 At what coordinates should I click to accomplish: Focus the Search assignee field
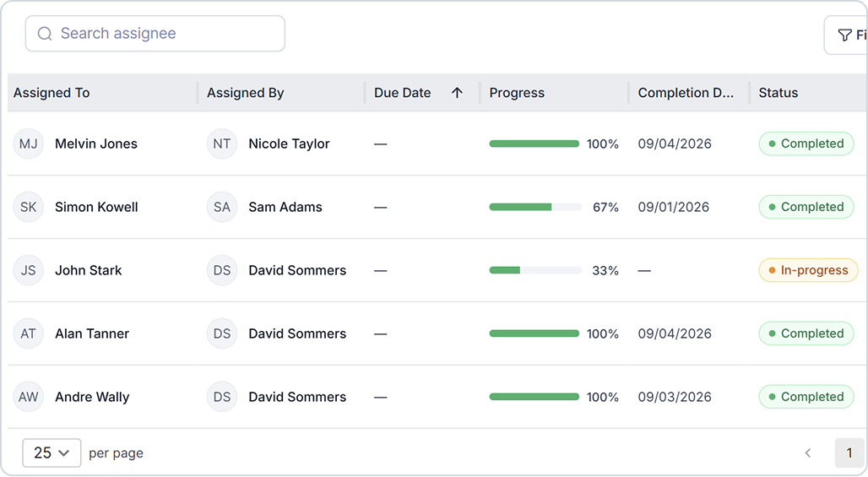click(155, 34)
